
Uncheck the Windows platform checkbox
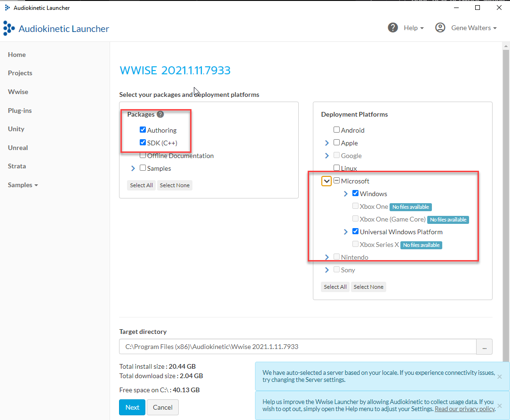point(356,193)
